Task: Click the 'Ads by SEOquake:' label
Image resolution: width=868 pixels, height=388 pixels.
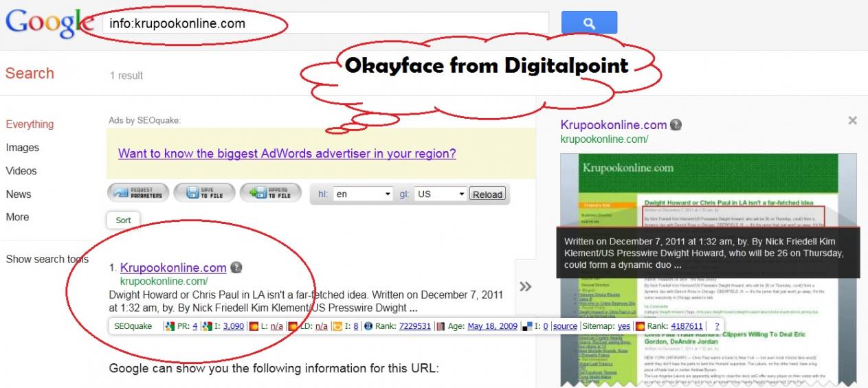Action: click(144, 120)
